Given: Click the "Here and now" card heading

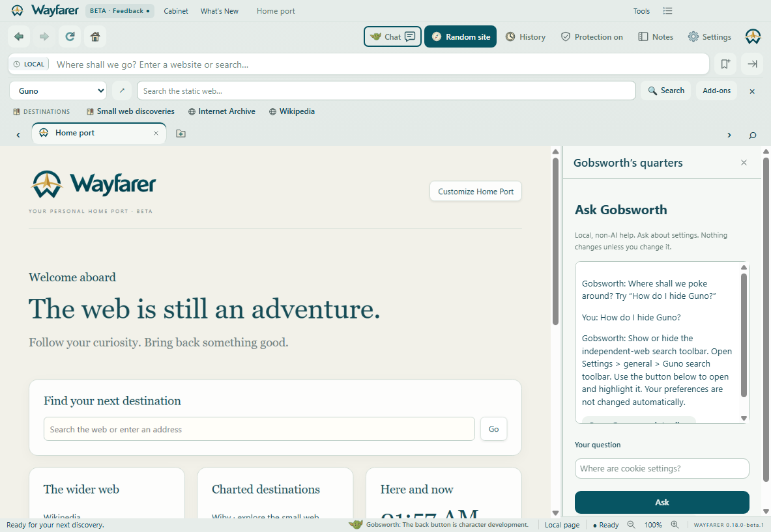Looking at the screenshot, I should (x=416, y=489).
